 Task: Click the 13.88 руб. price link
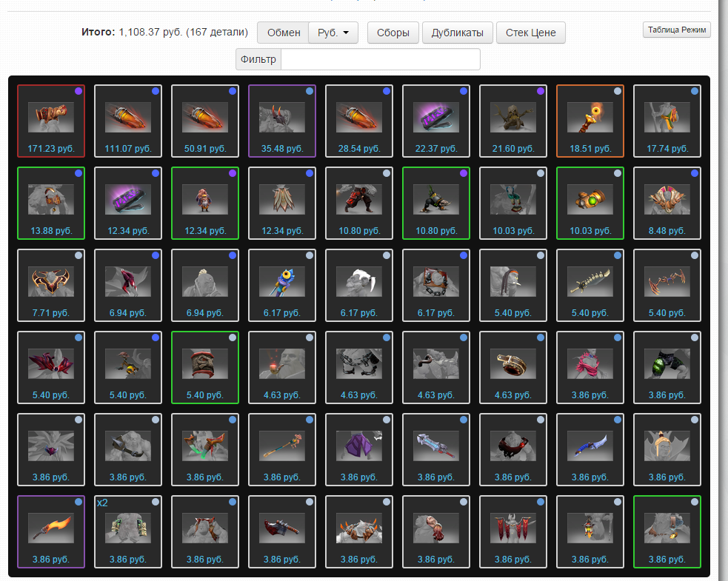point(51,231)
